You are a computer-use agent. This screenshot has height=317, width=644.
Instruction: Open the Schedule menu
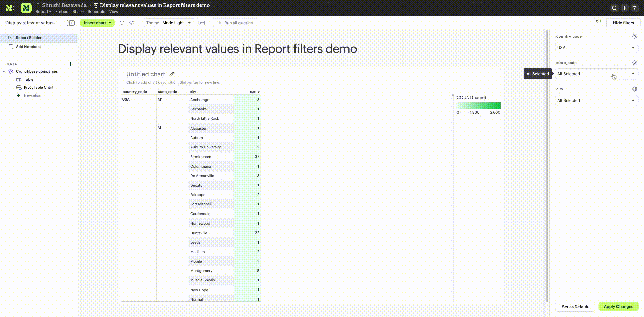click(96, 12)
